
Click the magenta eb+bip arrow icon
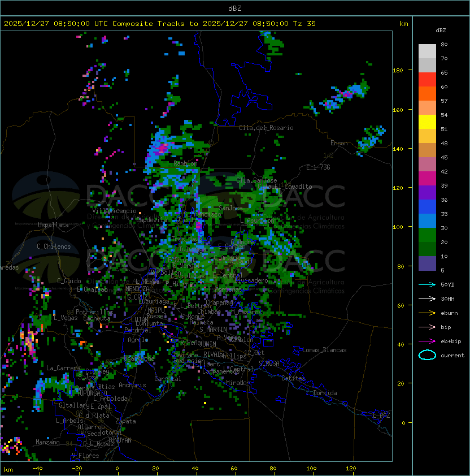427,341
